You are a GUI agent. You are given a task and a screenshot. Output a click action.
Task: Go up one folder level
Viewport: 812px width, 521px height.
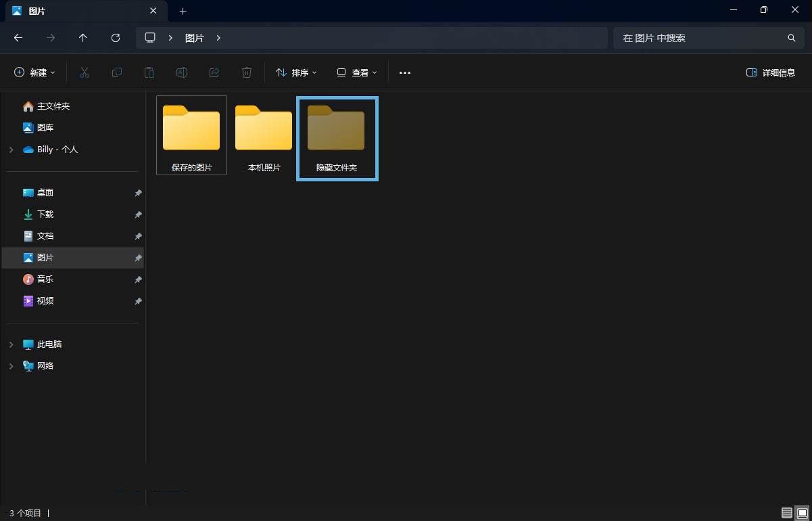[83, 38]
